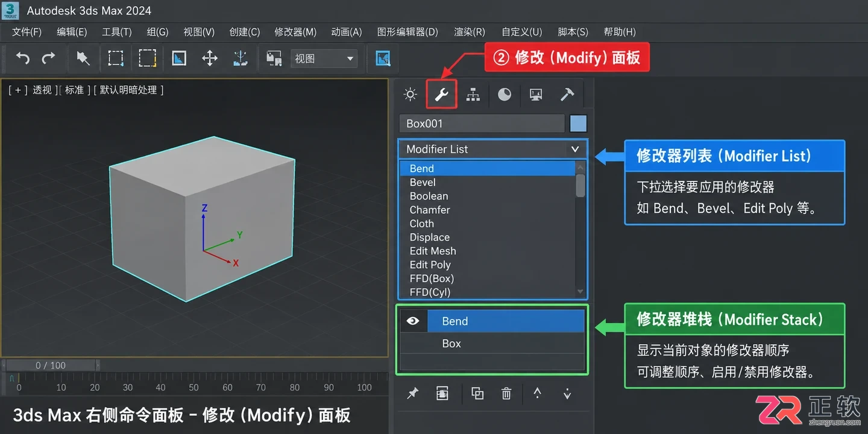Viewport: 868px width, 434px height.
Task: Click the highlighted blue toolbar icon
Action: [383, 58]
